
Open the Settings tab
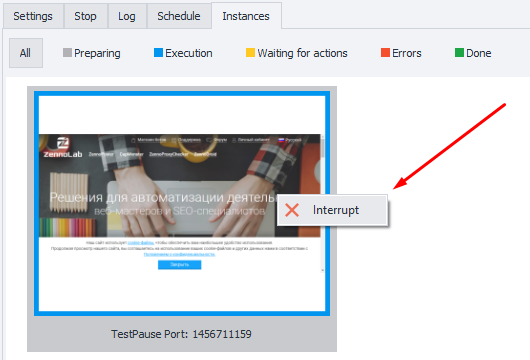(x=33, y=16)
